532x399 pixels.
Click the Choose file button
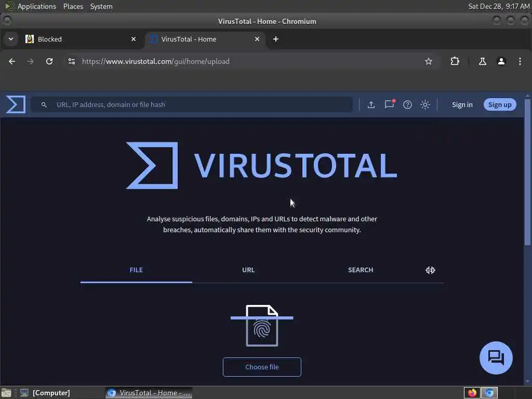tap(262, 367)
